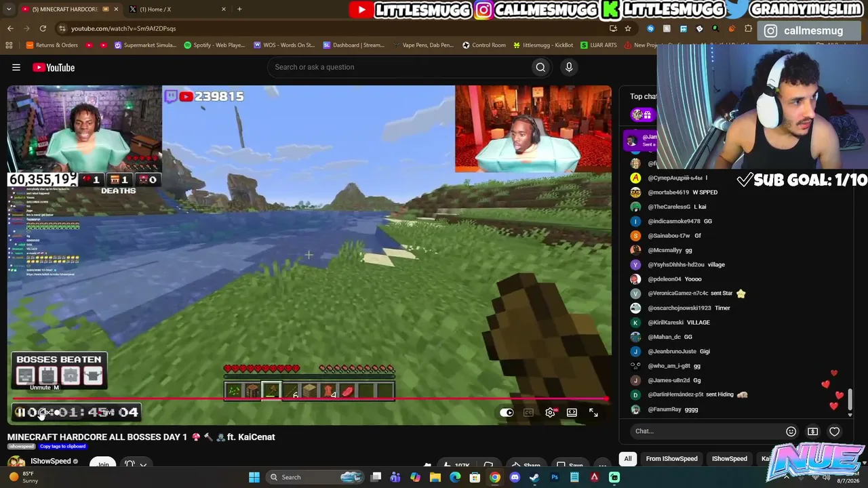Go to the YouTube home logo

click(x=54, y=67)
